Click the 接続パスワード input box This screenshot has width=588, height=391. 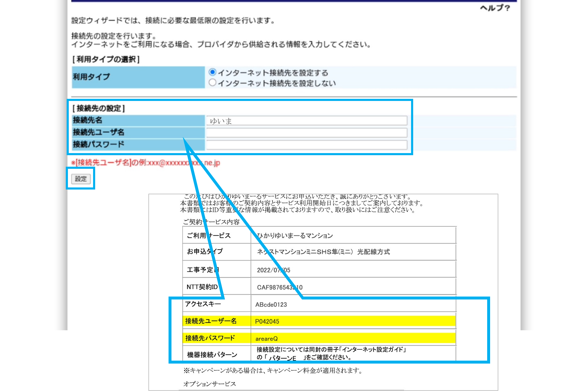[x=306, y=145]
